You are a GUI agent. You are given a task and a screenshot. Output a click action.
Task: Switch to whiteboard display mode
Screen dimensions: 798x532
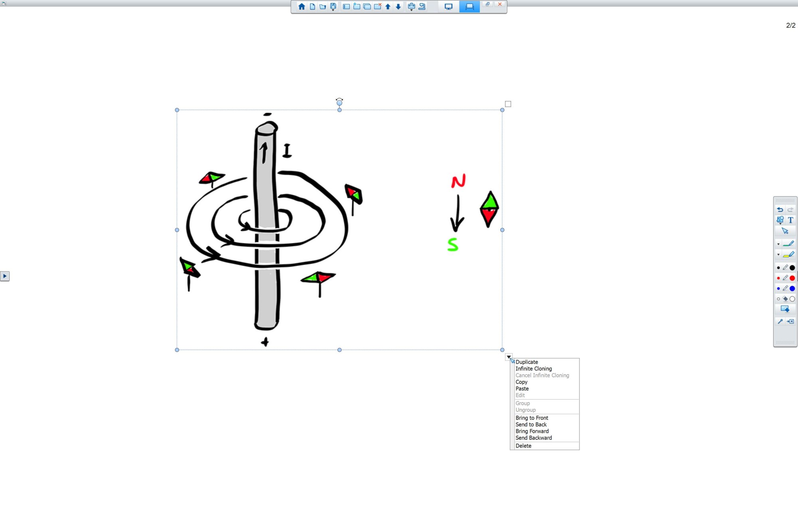coord(469,7)
